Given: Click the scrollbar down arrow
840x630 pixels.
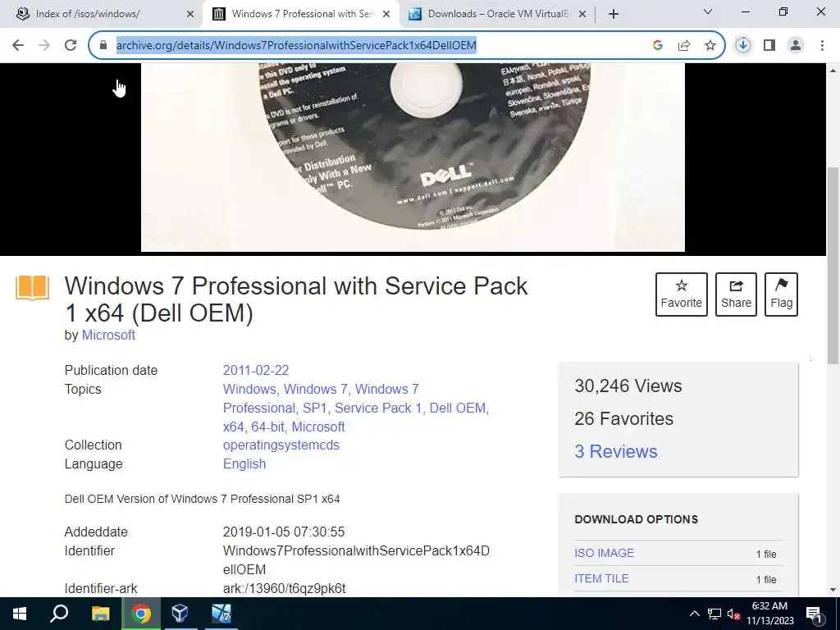Looking at the screenshot, I should [833, 590].
